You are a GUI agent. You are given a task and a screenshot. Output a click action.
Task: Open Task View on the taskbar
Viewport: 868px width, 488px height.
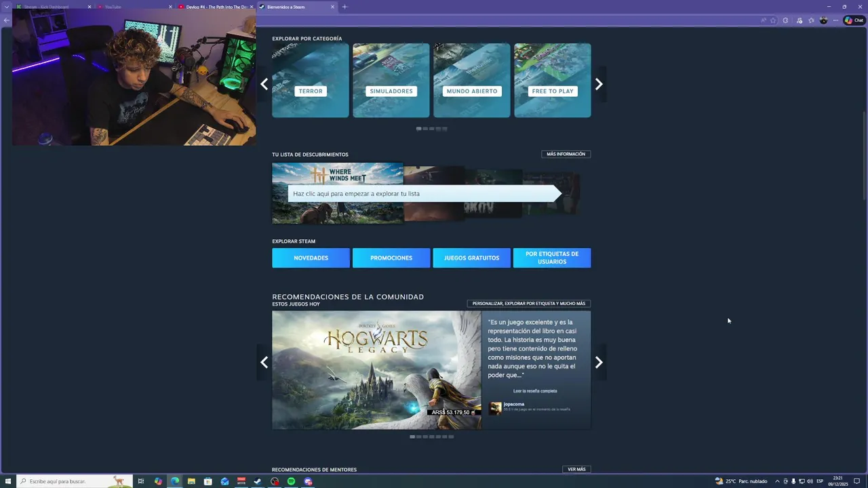141,481
